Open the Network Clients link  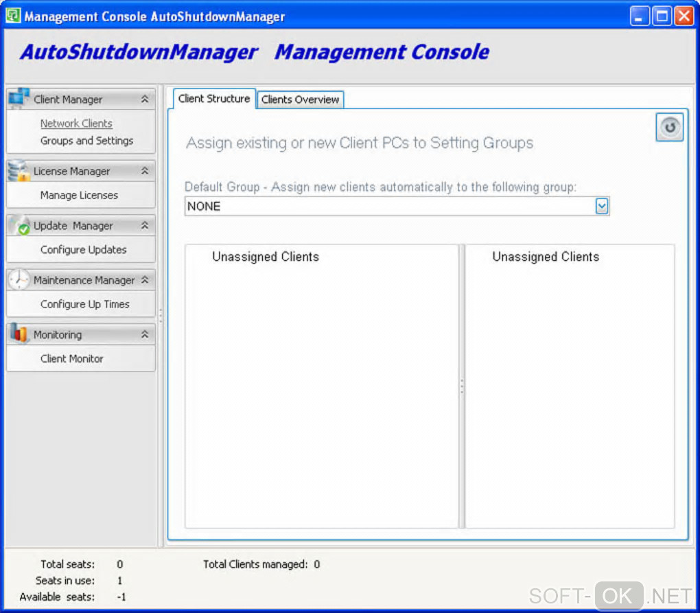pyautogui.click(x=76, y=124)
